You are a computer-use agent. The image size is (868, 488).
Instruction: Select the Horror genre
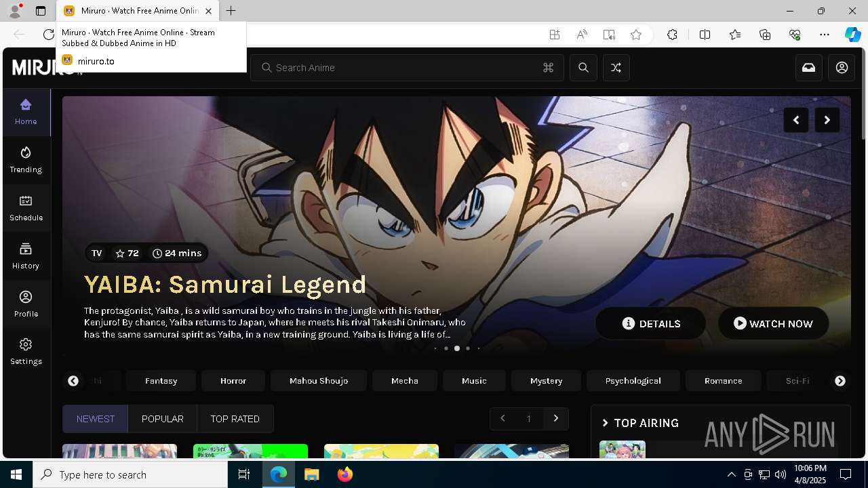click(233, 381)
